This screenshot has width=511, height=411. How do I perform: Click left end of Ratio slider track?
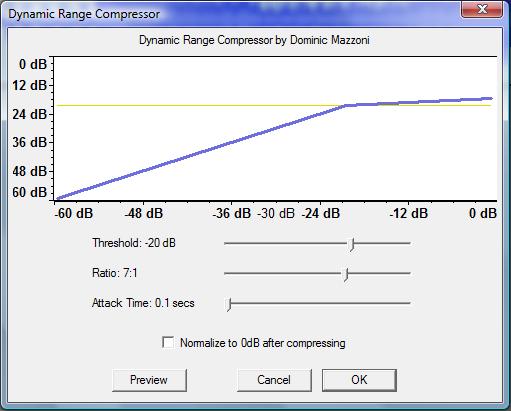tap(227, 273)
